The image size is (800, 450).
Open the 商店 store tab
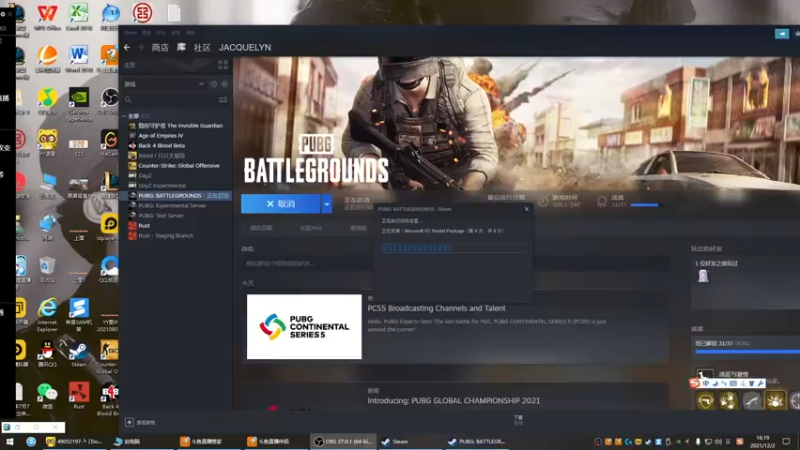160,47
